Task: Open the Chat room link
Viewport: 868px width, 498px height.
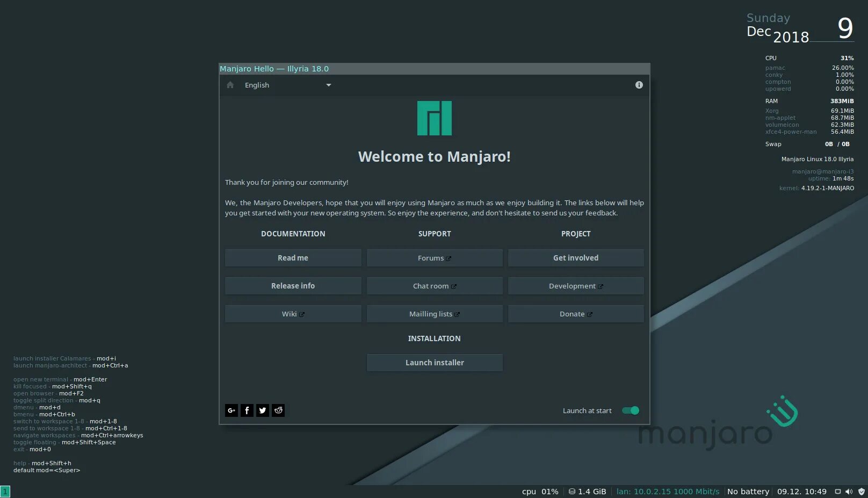Action: (x=435, y=286)
